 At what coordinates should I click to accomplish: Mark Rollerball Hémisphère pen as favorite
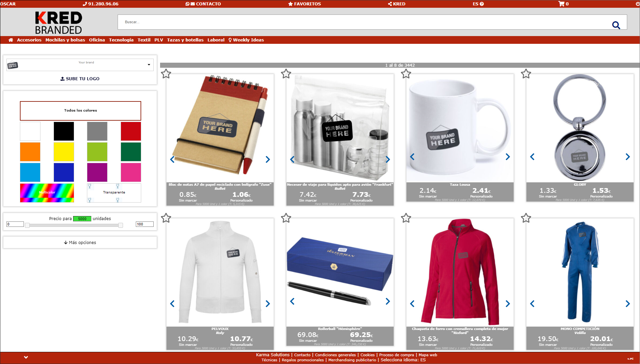pyautogui.click(x=286, y=218)
